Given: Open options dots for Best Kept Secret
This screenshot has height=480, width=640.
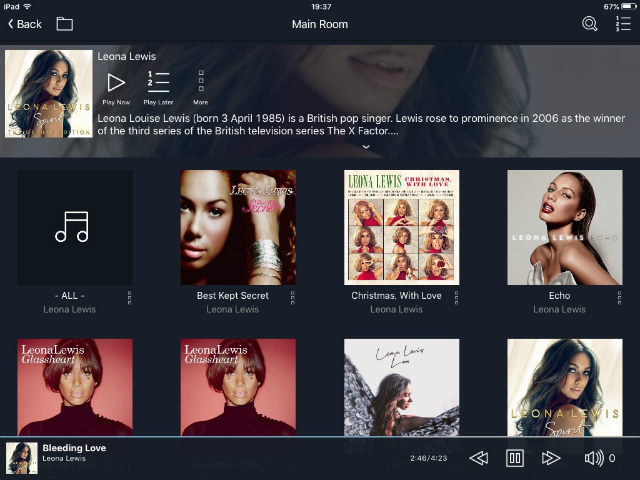Looking at the screenshot, I should click(293, 298).
